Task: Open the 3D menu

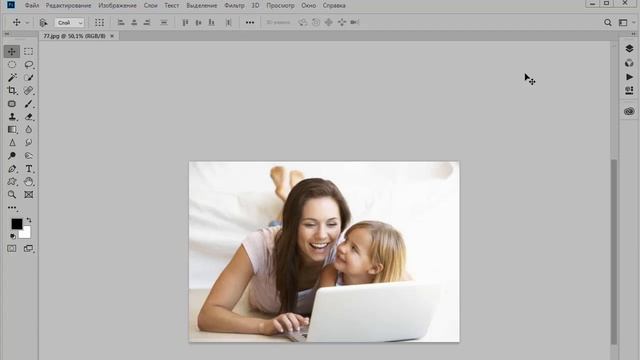Action: pos(255,5)
